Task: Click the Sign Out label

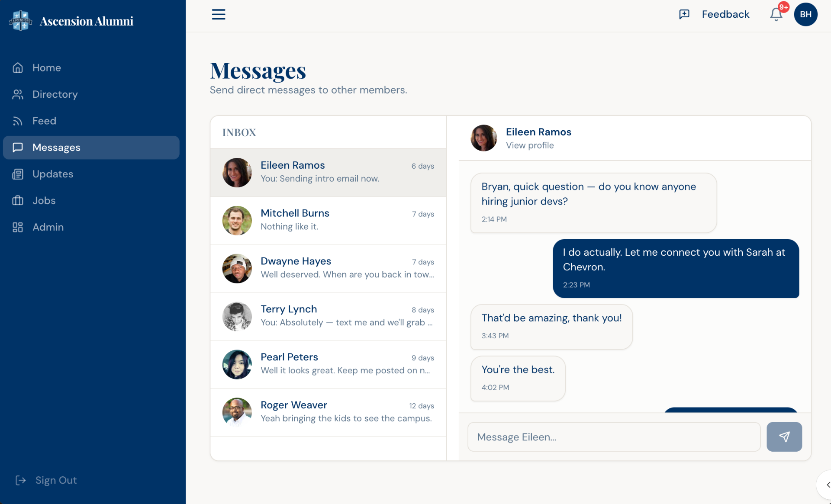Action: (x=56, y=480)
